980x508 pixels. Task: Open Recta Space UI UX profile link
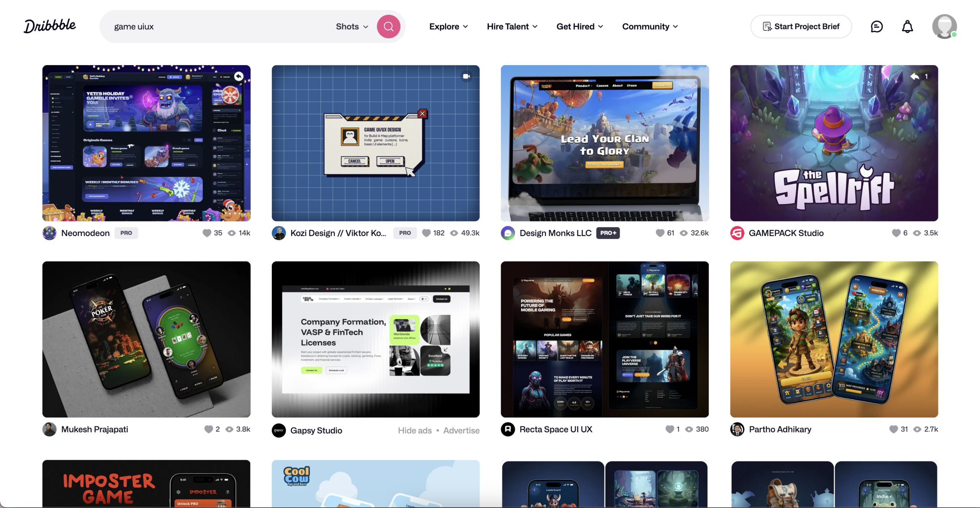[556, 429]
